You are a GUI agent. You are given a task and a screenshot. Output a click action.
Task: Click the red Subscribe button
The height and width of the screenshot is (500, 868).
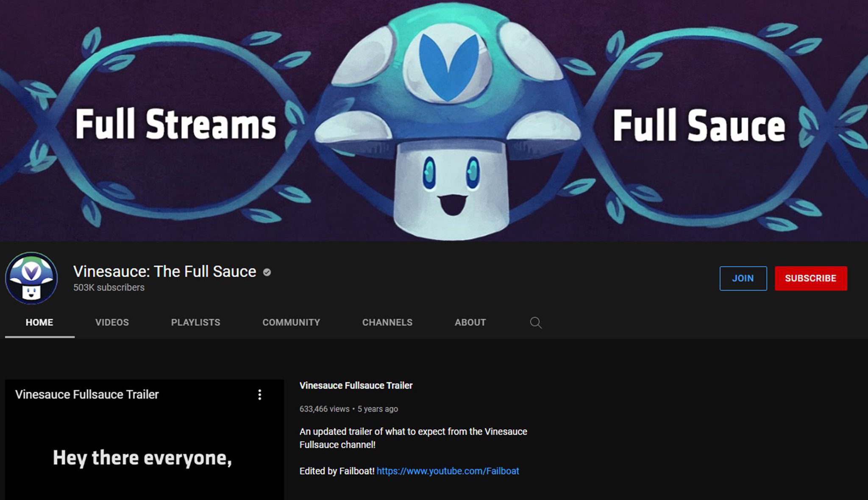pos(811,278)
